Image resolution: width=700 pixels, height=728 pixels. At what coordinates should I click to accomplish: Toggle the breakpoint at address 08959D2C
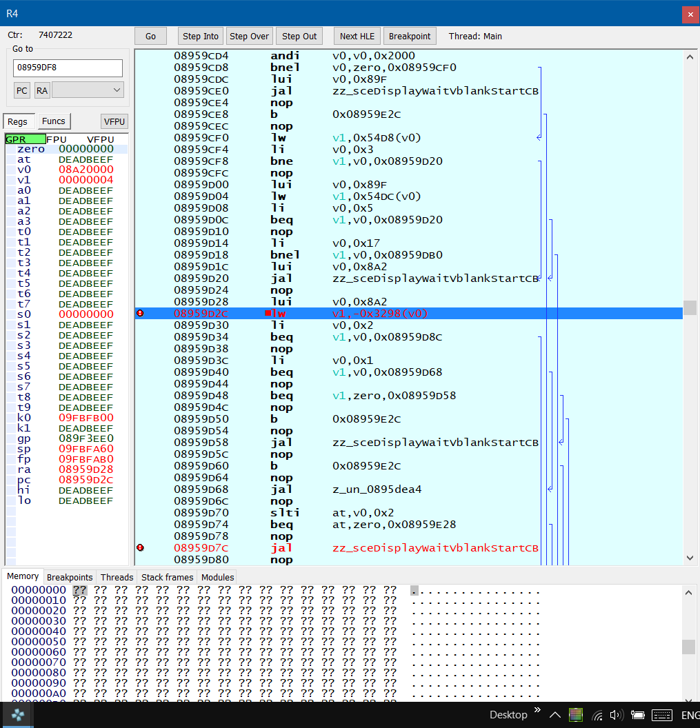141,313
